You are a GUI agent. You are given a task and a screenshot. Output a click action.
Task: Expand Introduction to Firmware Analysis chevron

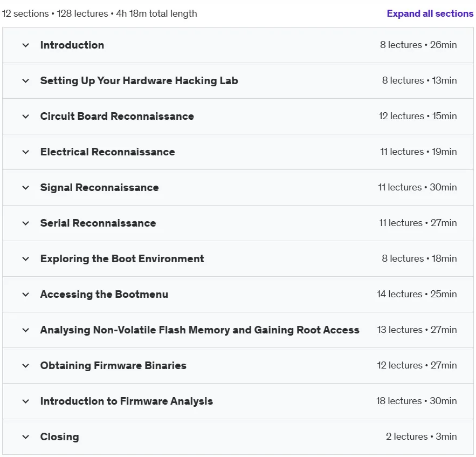tap(26, 401)
